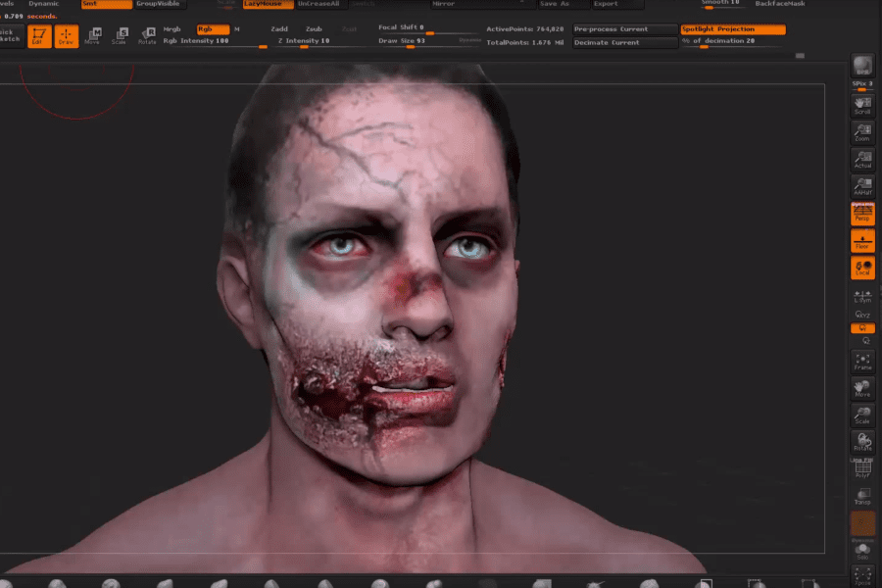This screenshot has width=882, height=588.
Task: Toggle Transp transparency mode
Action: (862, 497)
